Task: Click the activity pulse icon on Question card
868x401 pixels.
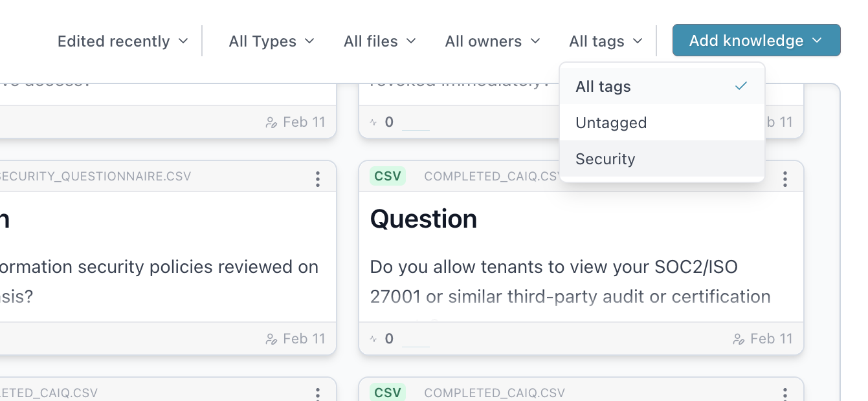Action: point(374,338)
